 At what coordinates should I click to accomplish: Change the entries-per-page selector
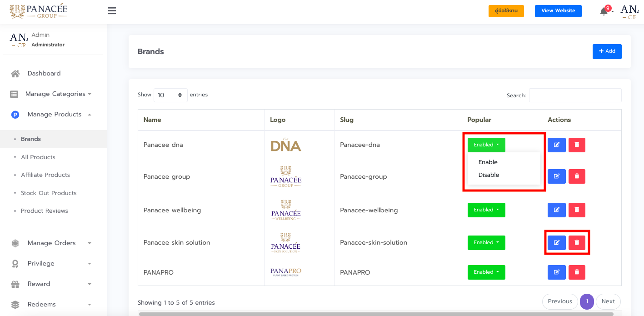point(170,95)
